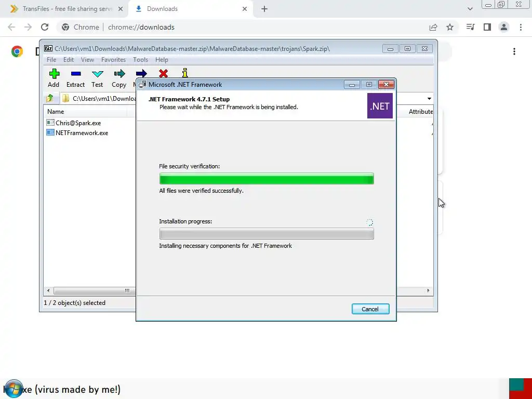Open the 7-Zip Help menu
Image resolution: width=532 pixels, height=399 pixels.
click(x=162, y=60)
